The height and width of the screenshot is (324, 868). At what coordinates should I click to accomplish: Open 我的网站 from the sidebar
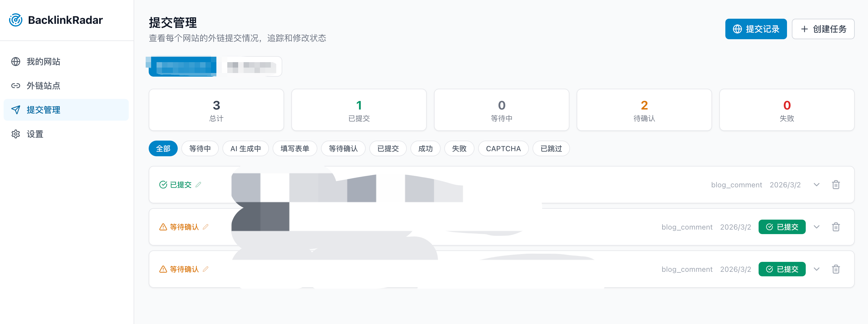(x=43, y=62)
